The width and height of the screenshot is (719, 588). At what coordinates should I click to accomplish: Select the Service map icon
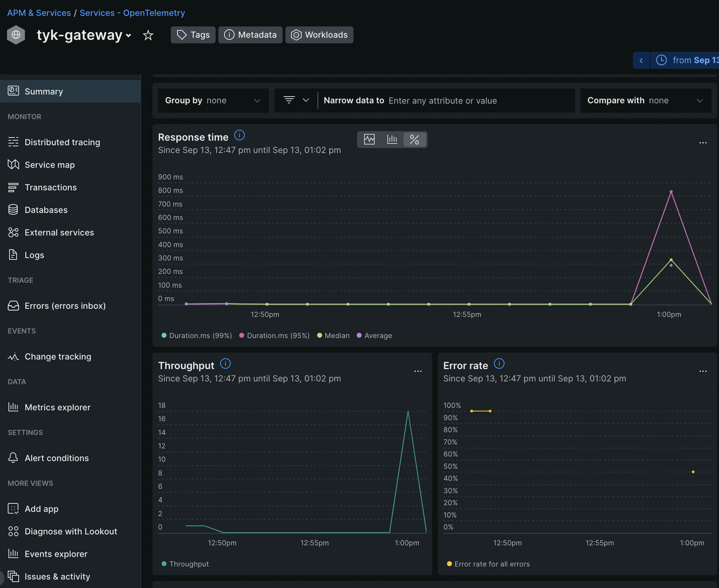pyautogui.click(x=13, y=165)
